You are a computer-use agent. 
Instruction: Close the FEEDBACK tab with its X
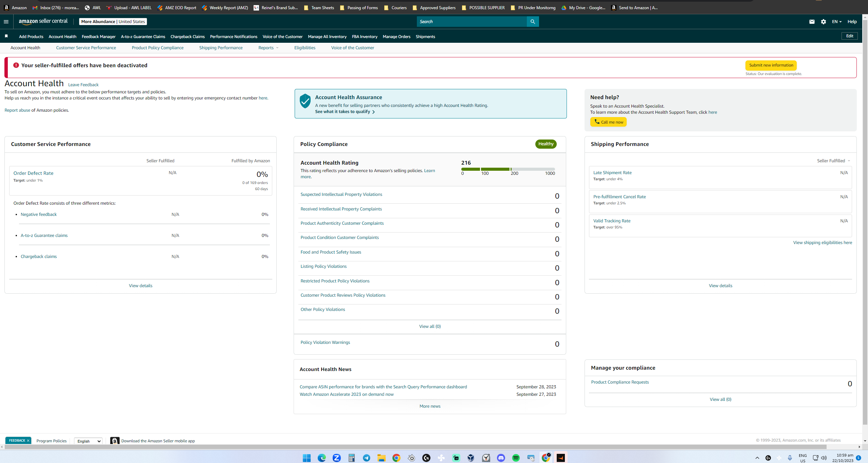[x=28, y=440]
